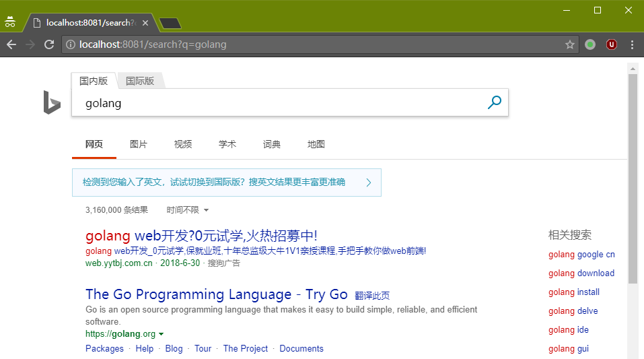Click the https://golang.org URL
644x359 pixels.
point(120,334)
